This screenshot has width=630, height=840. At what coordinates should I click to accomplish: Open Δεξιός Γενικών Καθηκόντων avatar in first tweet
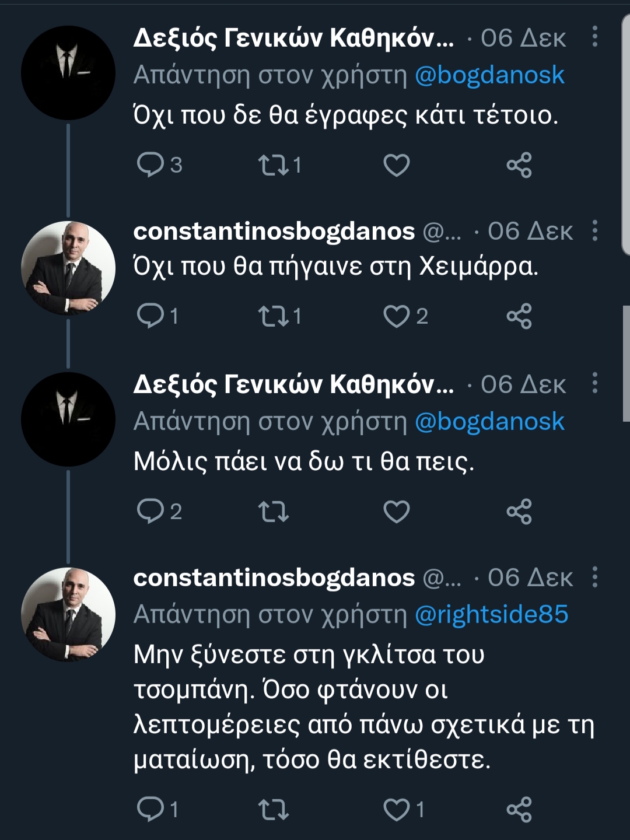[x=68, y=73]
